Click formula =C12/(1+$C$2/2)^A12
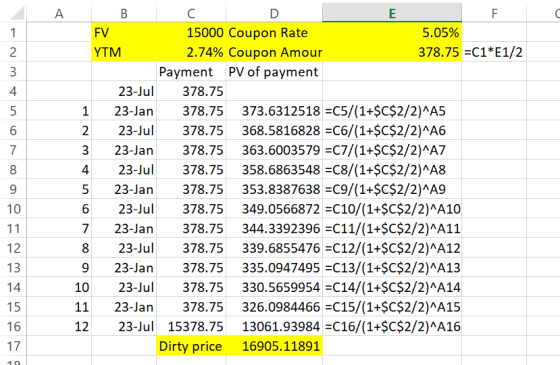This screenshot has height=365, width=560. click(393, 248)
